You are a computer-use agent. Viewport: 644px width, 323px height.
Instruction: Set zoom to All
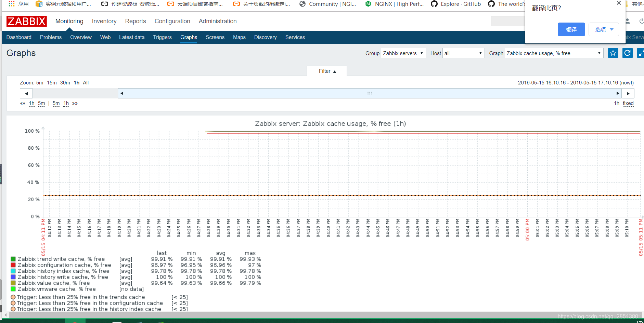86,83
